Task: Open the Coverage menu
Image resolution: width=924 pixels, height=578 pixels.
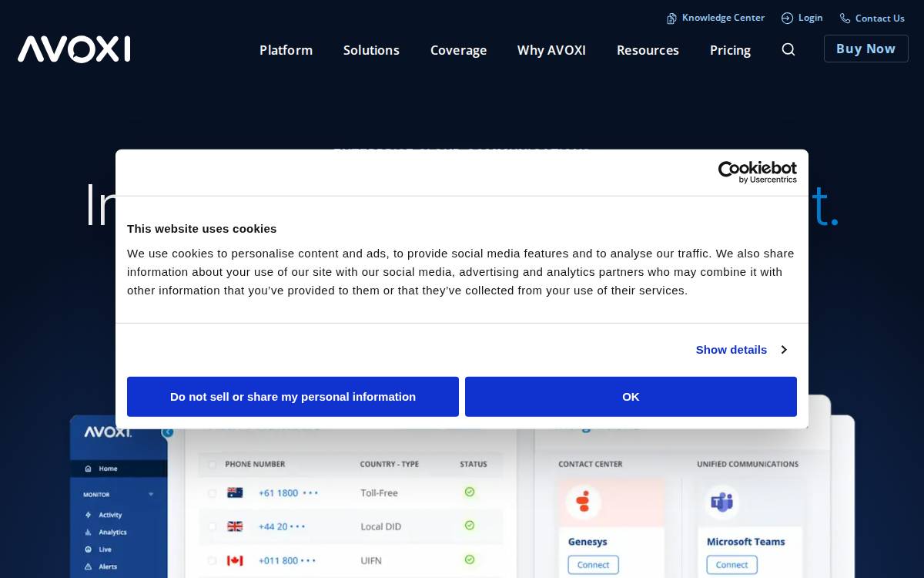Action: pyautogui.click(x=458, y=50)
